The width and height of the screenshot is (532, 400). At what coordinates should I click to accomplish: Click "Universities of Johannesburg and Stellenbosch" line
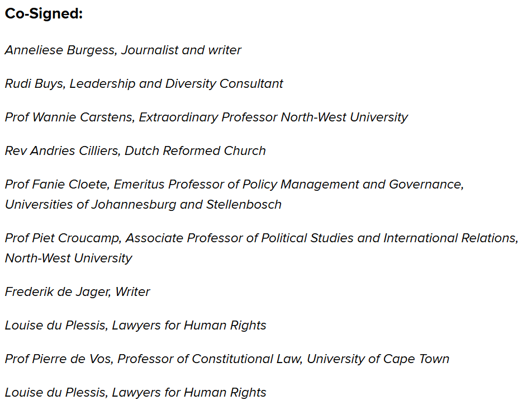click(143, 204)
